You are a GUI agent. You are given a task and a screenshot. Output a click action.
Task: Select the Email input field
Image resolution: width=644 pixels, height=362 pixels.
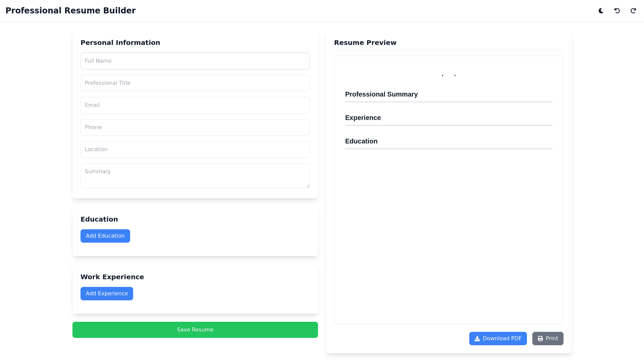195,105
